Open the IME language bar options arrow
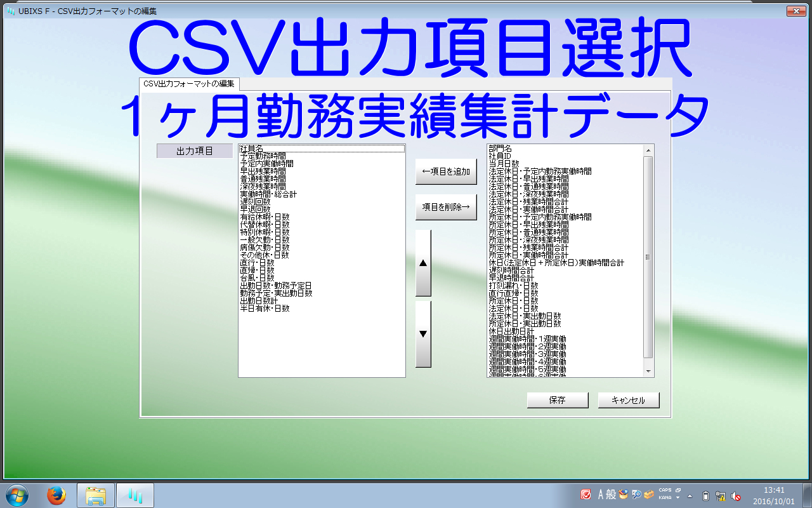The image size is (812, 508). click(678, 498)
